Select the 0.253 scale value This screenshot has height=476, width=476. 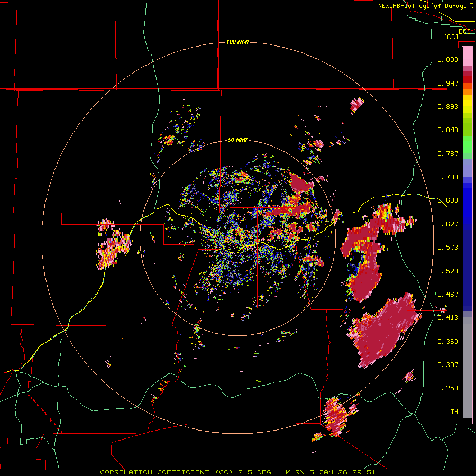coord(448,388)
